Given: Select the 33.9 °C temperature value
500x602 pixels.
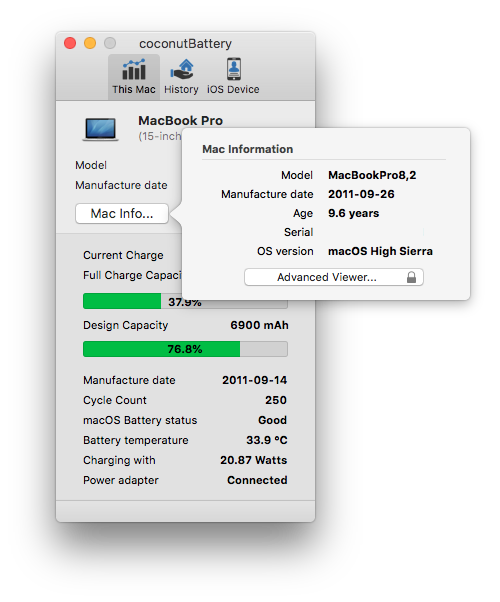Looking at the screenshot, I should pos(267,440).
